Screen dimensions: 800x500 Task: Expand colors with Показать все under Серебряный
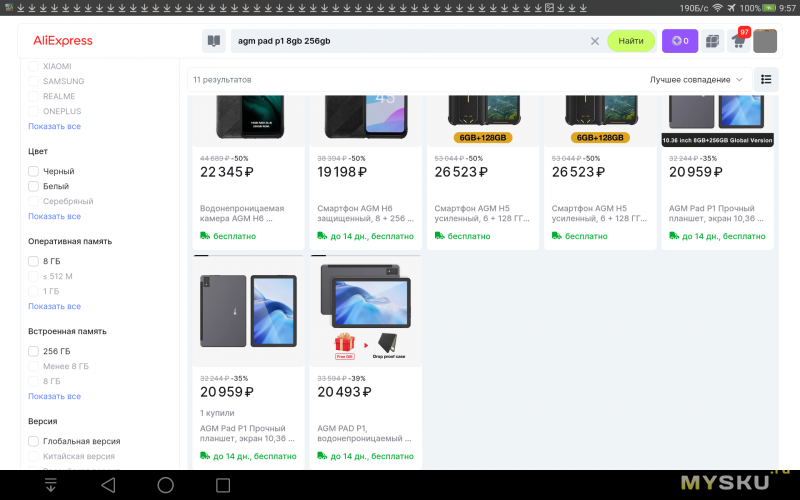55,216
